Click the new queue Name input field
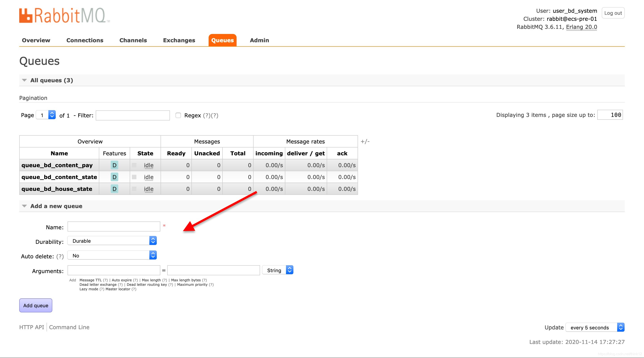 click(114, 227)
